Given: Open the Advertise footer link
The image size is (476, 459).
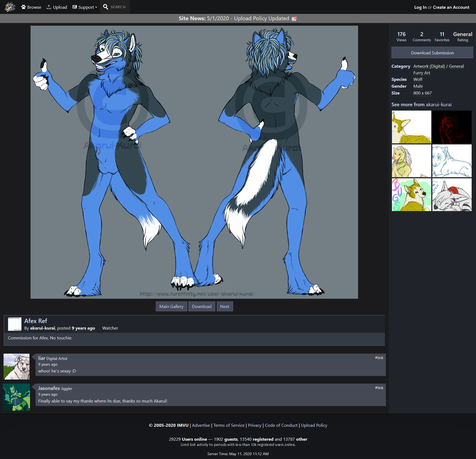Looking at the screenshot, I should (201, 425).
